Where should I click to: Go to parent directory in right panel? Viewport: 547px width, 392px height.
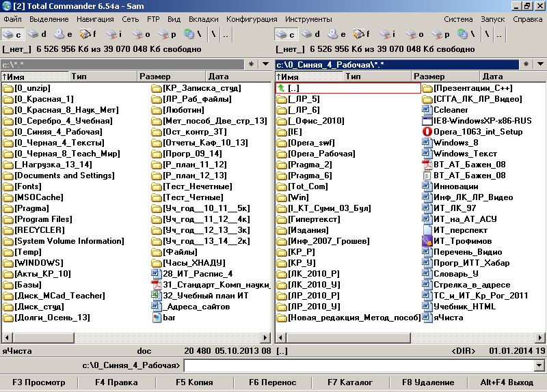point(499,35)
